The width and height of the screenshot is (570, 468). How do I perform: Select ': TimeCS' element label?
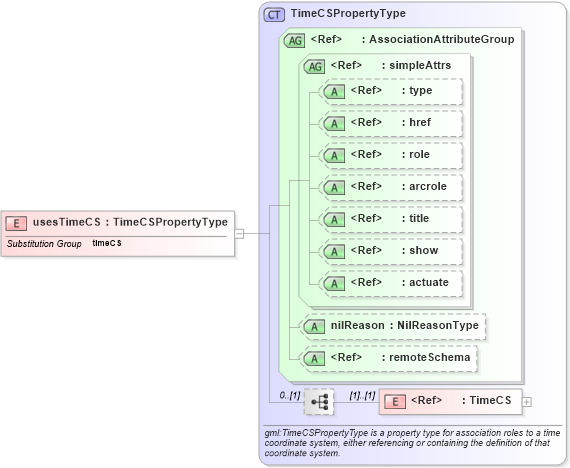[x=487, y=400]
